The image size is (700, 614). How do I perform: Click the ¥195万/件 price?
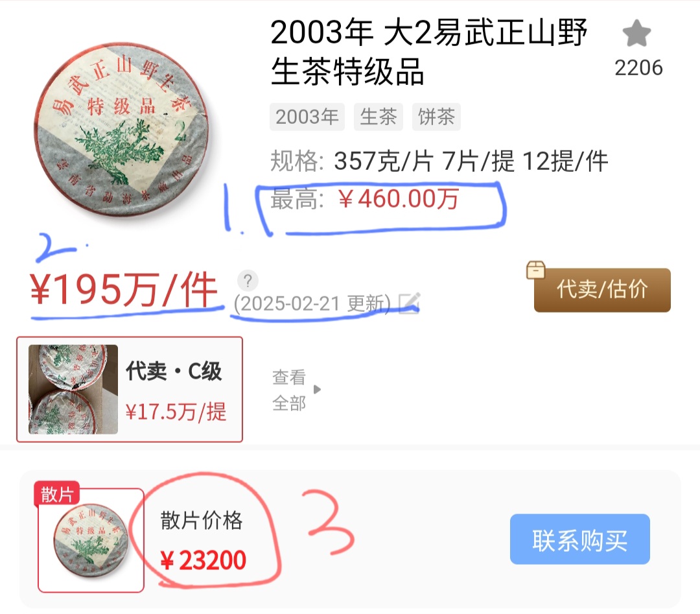tap(124, 289)
